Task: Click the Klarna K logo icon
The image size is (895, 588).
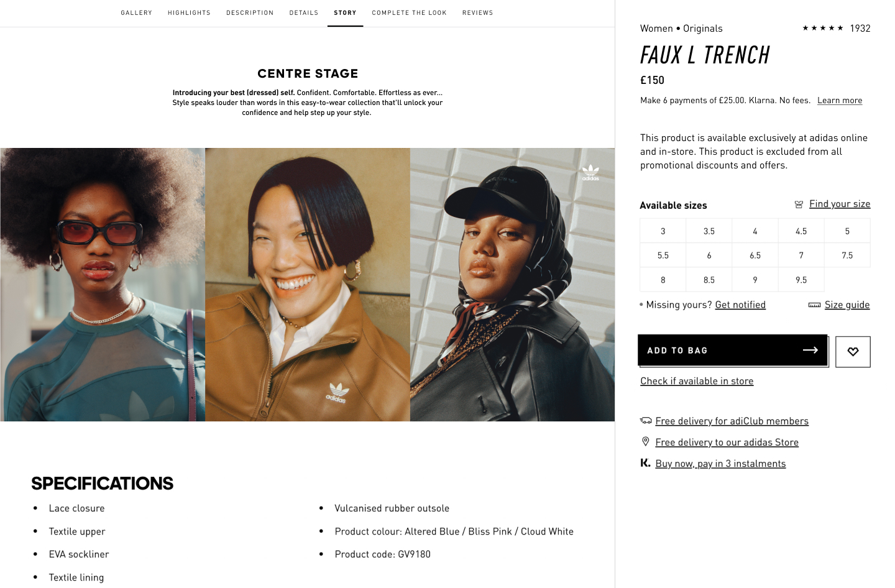Action: click(x=645, y=463)
